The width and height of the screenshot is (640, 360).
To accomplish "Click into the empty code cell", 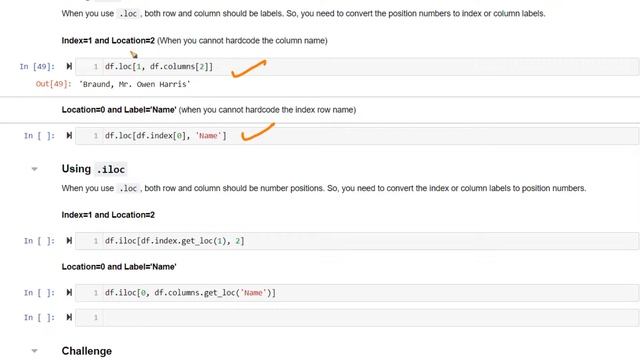I will 371,318.
